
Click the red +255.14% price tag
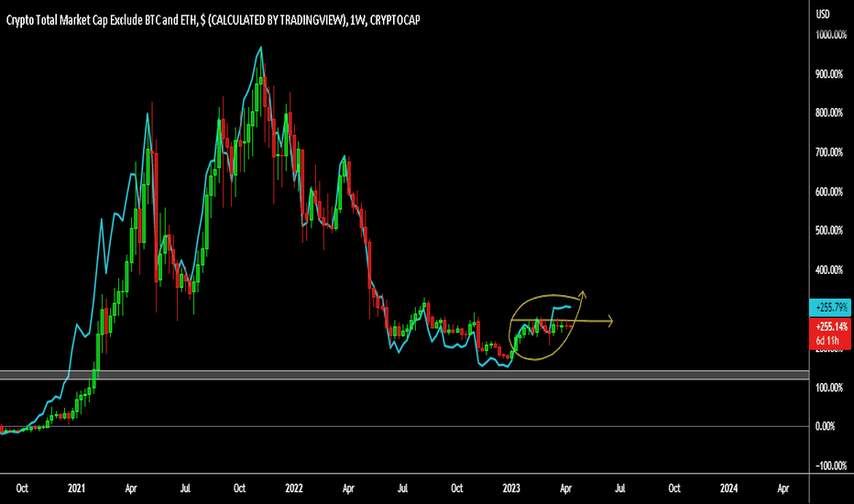830,327
